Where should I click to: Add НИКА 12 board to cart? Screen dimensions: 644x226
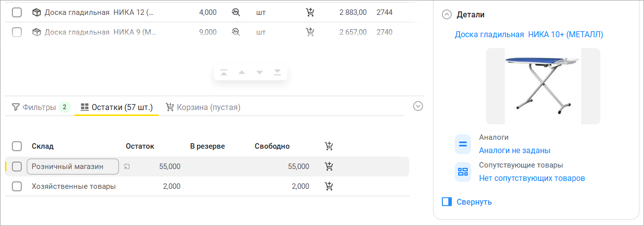(x=310, y=12)
